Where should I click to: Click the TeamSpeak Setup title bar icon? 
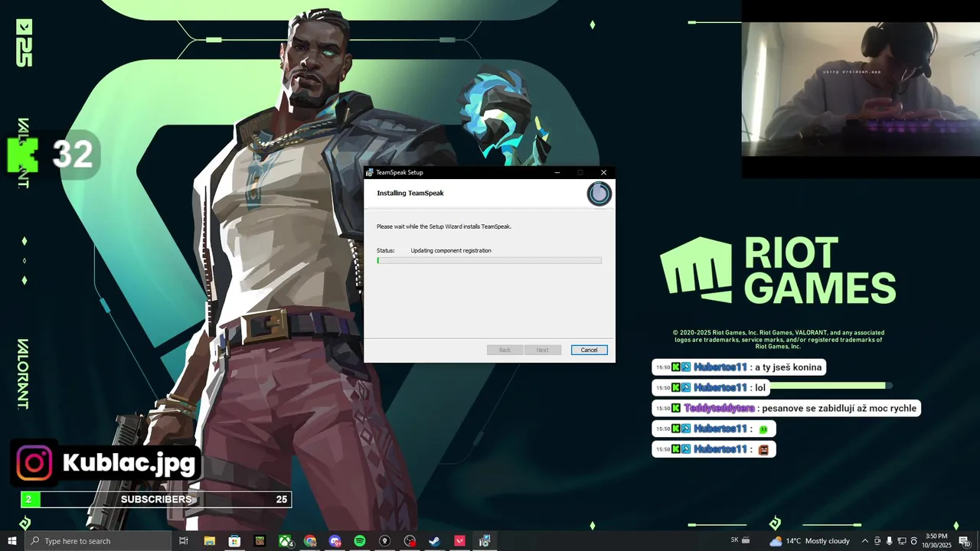[370, 172]
